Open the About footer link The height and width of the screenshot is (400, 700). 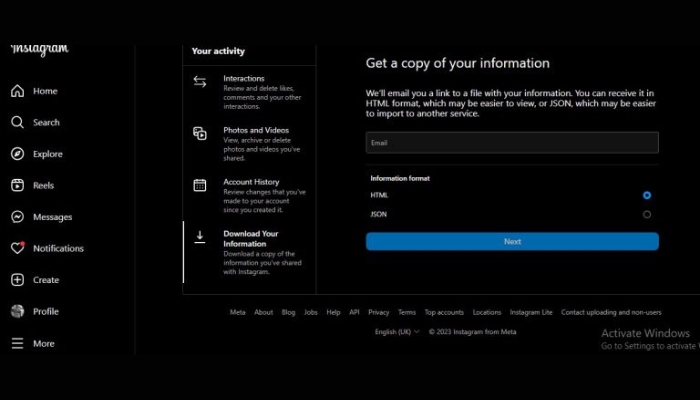point(263,312)
